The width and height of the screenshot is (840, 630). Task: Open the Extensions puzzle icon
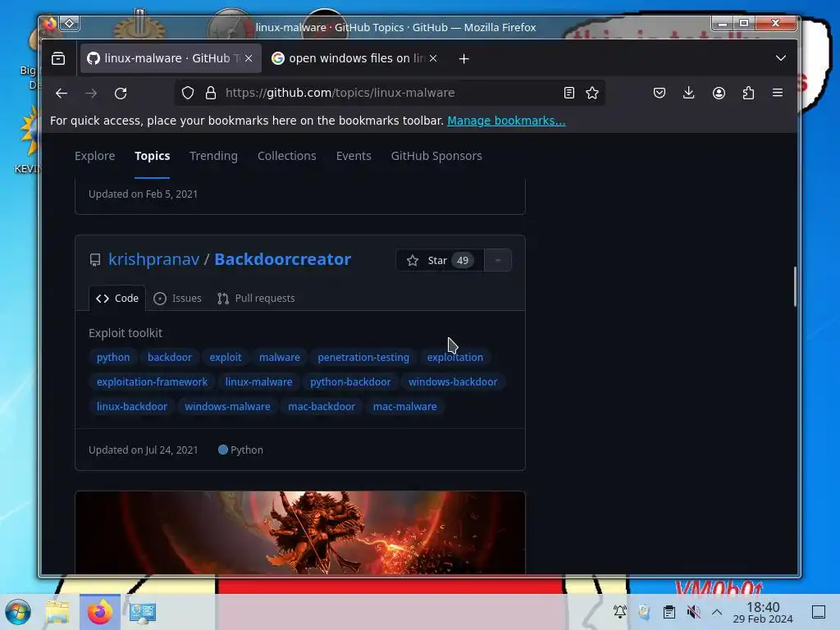pyautogui.click(x=748, y=93)
